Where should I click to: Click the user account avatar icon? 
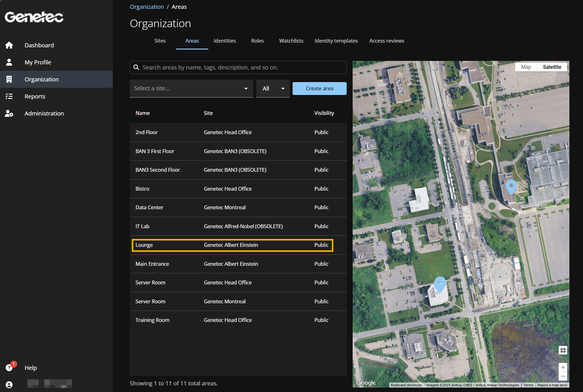(x=9, y=384)
